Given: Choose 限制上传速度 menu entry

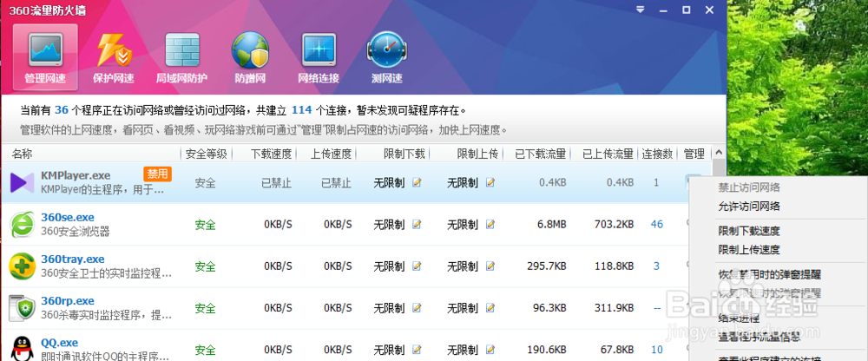Looking at the screenshot, I should point(749,250).
